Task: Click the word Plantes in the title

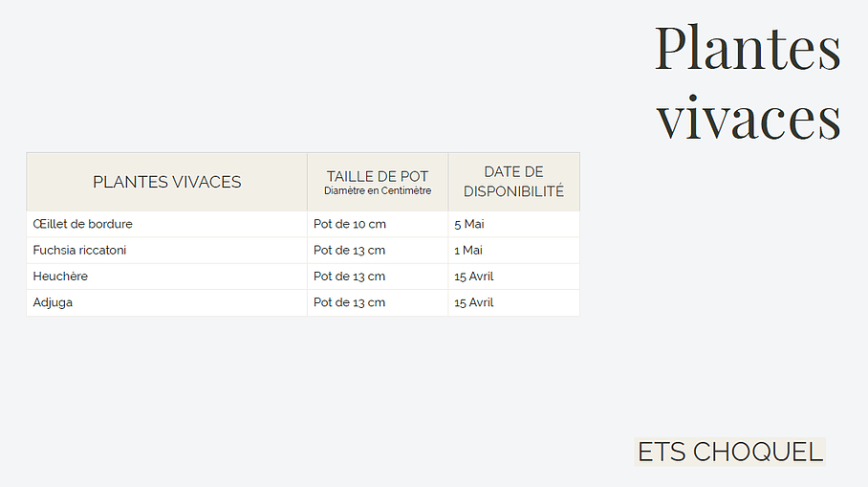Action: coord(748,48)
